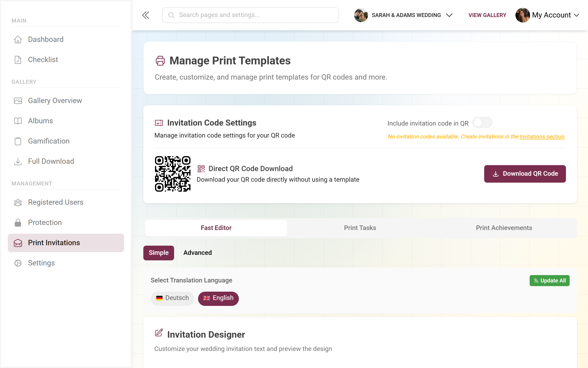588x368 pixels.
Task: Expand the My Account menu
Action: pos(547,15)
